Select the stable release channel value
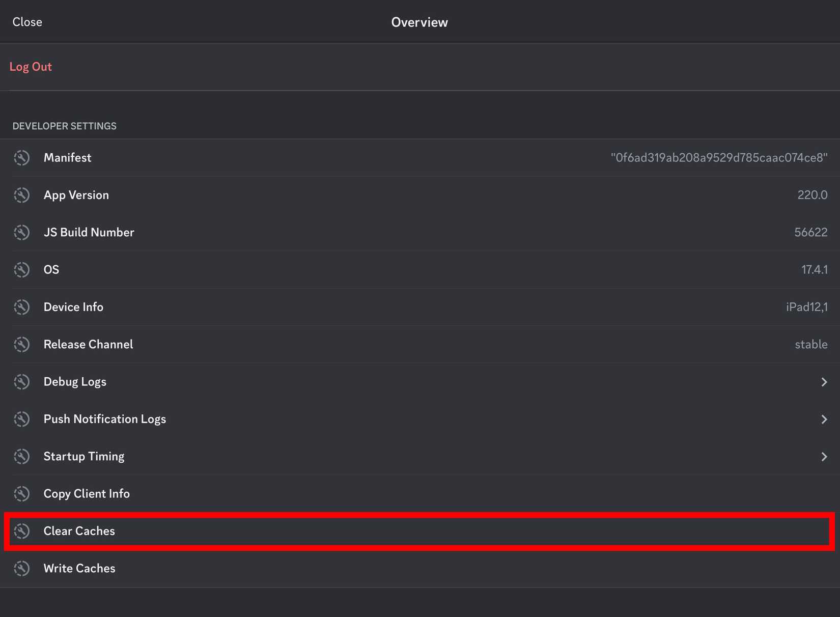840x617 pixels. [x=811, y=344]
